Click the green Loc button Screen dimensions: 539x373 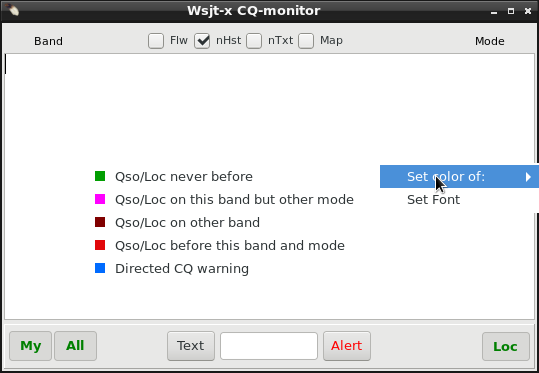[506, 347]
